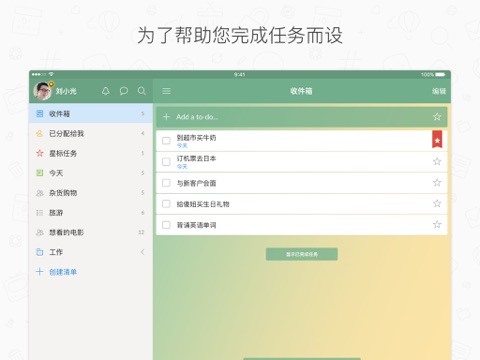
Task: Click the 编辑 edit button
Action: click(x=439, y=91)
